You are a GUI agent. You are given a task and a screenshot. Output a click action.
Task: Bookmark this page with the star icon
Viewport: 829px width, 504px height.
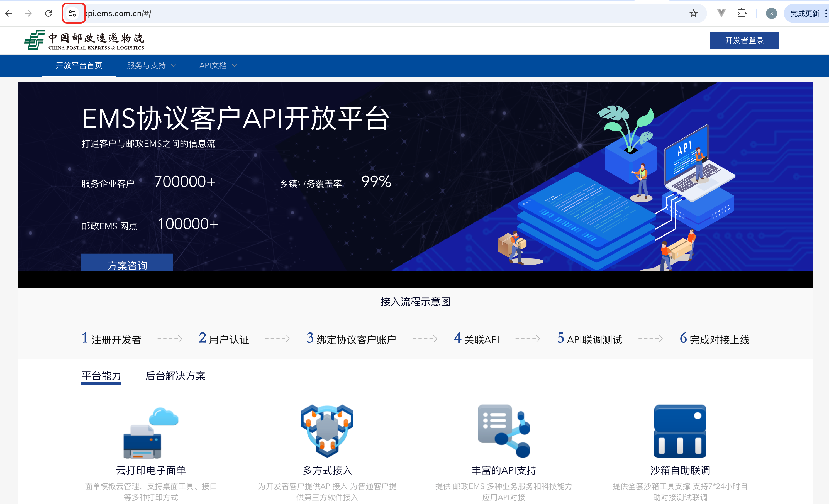[693, 13]
